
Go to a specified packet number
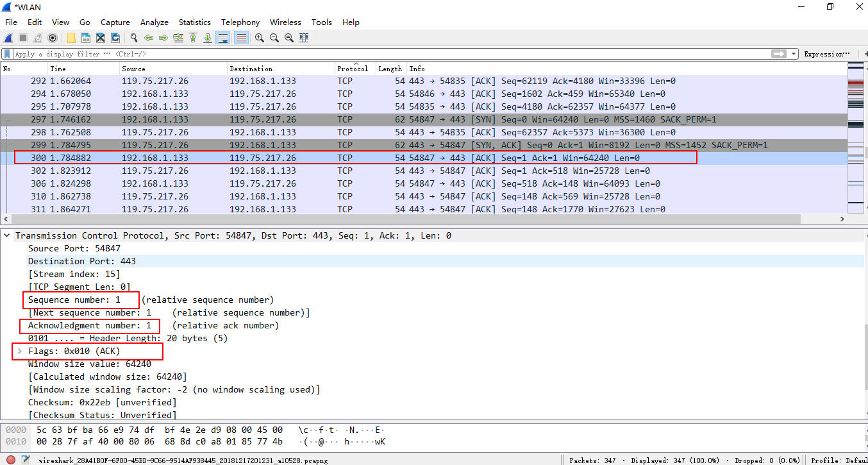[x=178, y=38]
